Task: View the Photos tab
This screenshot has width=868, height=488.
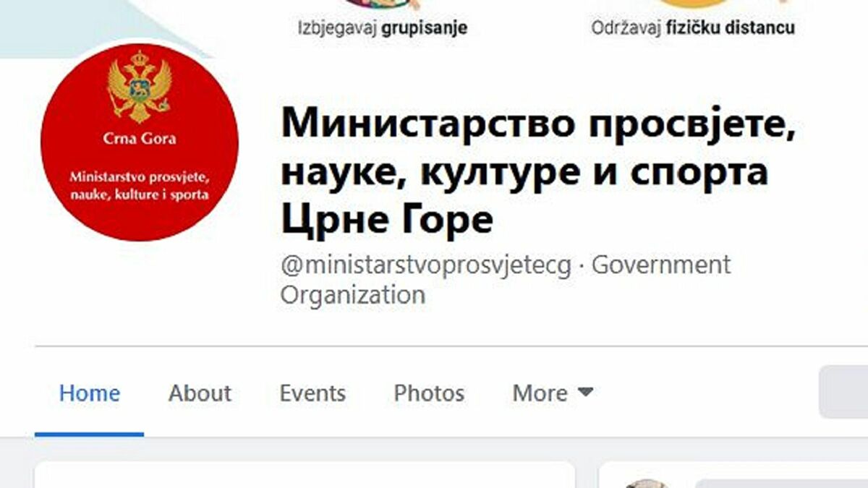Action: click(429, 393)
